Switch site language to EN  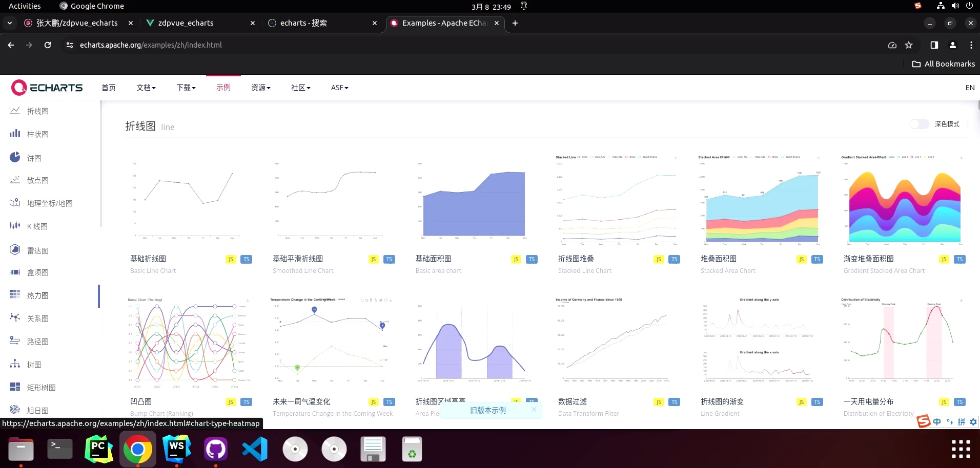[x=969, y=87]
